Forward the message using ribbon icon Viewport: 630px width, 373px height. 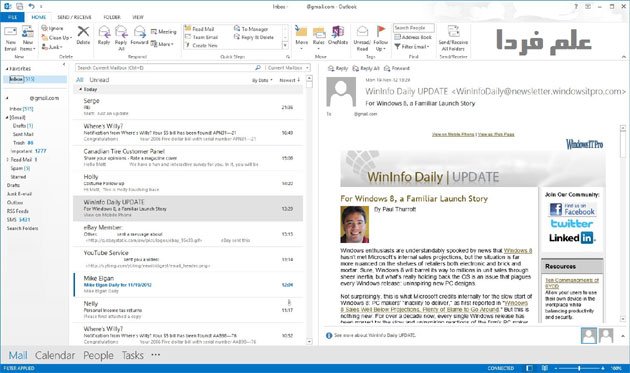[139, 35]
